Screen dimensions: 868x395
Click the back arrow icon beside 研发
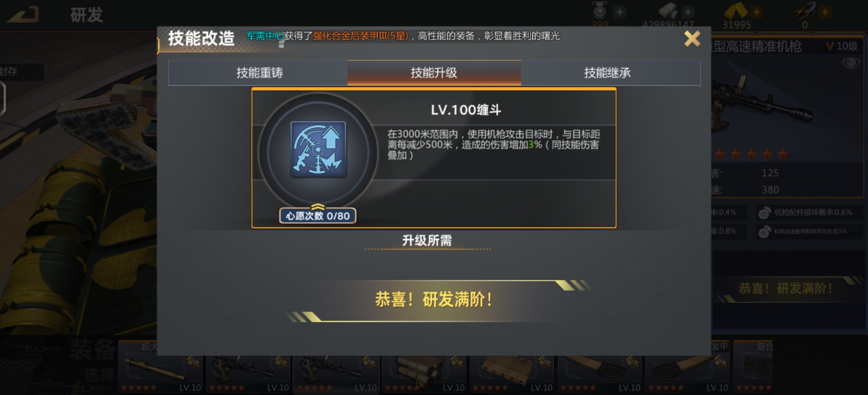[23, 14]
